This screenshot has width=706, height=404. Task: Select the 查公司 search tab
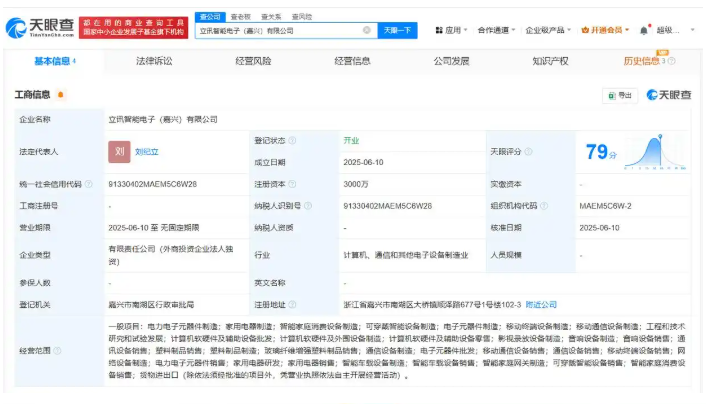210,17
